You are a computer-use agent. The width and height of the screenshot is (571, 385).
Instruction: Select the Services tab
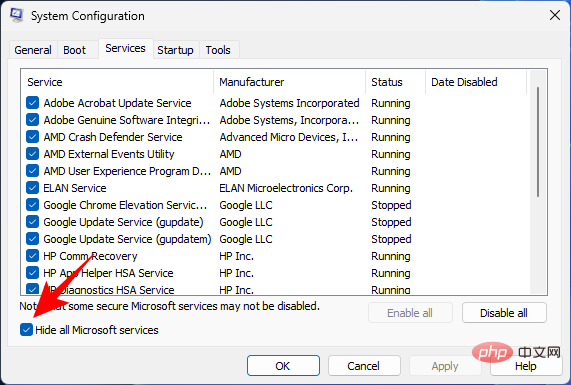click(125, 48)
